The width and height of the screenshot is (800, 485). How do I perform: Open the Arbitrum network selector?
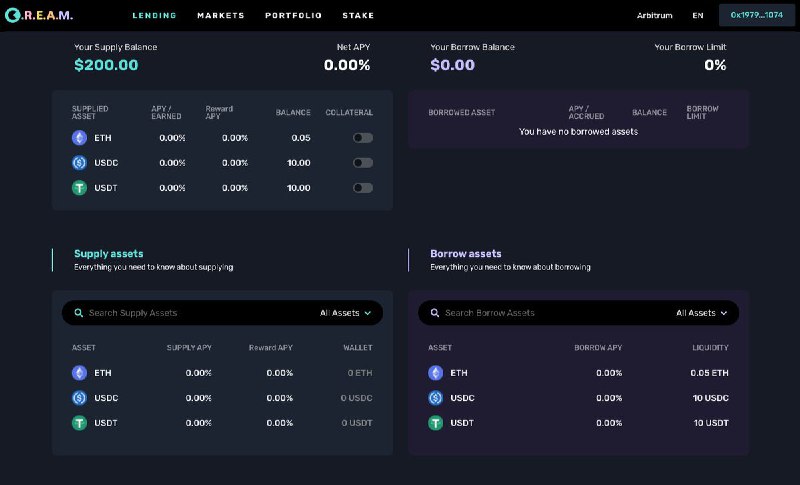(x=654, y=15)
